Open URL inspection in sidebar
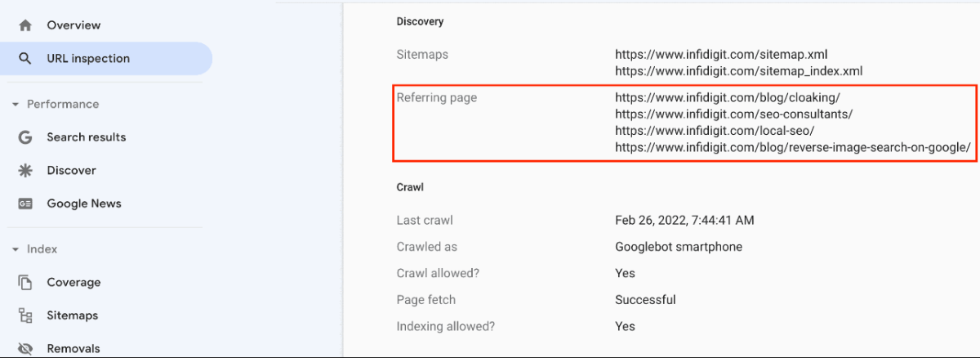980x358 pixels. pyautogui.click(x=106, y=59)
